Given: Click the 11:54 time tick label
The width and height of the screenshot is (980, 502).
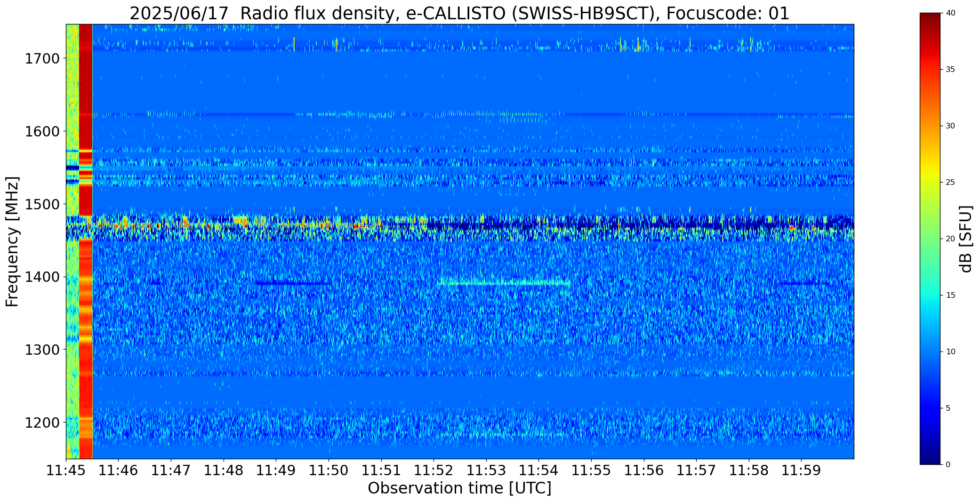Looking at the screenshot, I should pyautogui.click(x=538, y=470).
